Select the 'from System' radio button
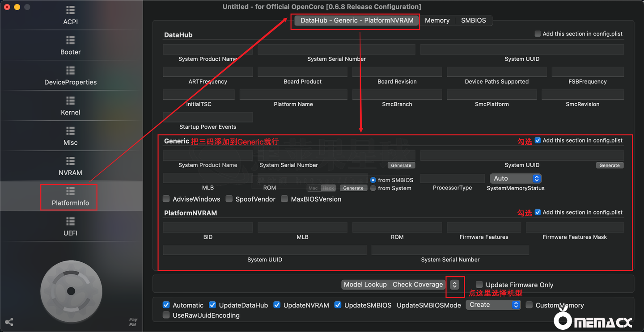The image size is (644, 332). coord(373,189)
